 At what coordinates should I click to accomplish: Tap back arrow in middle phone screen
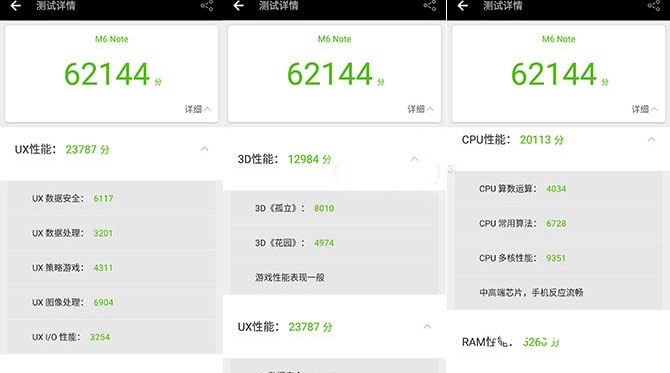(x=239, y=6)
